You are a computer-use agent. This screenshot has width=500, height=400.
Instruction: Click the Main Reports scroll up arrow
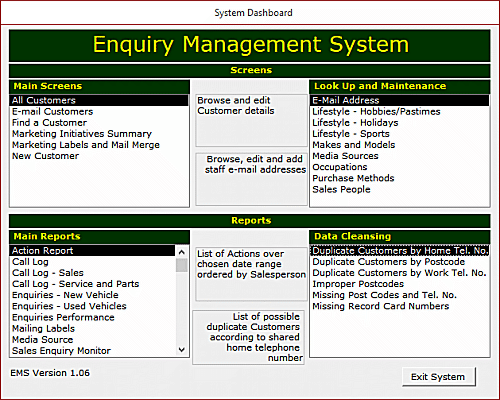click(182, 252)
